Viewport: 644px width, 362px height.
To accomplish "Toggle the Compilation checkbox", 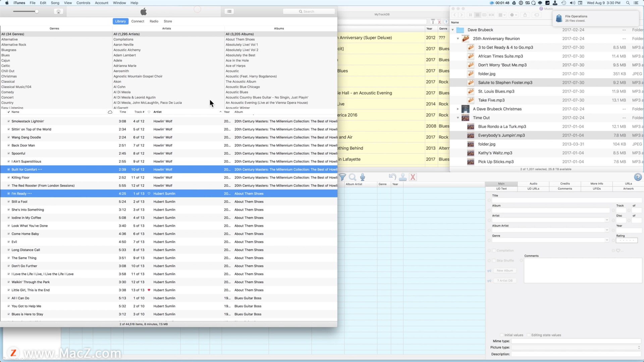I will (x=494, y=250).
